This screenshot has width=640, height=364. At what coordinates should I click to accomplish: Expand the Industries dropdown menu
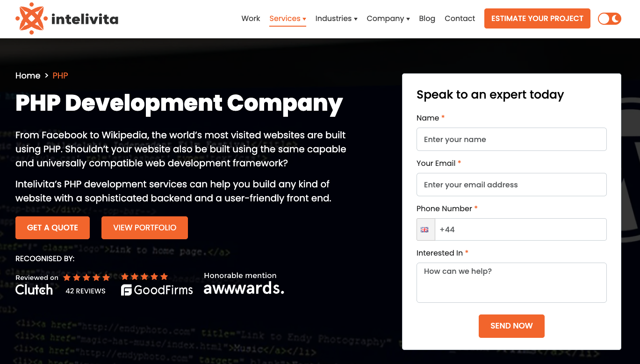pos(336,19)
